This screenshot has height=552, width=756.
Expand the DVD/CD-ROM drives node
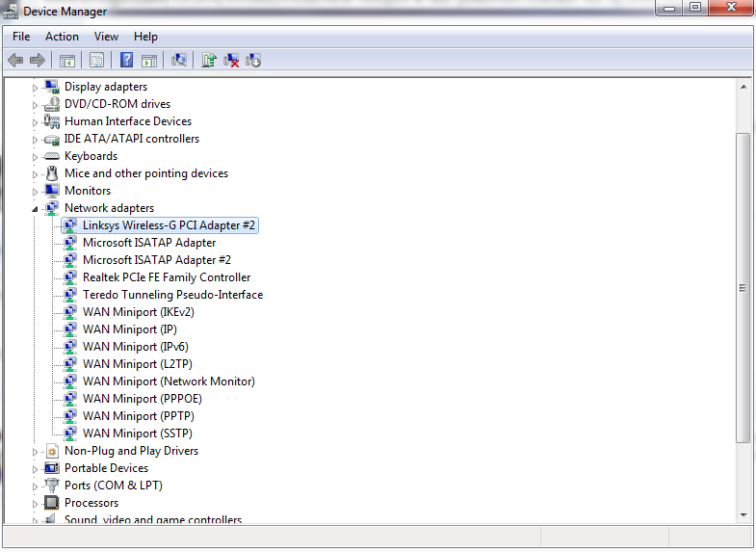click(x=35, y=105)
